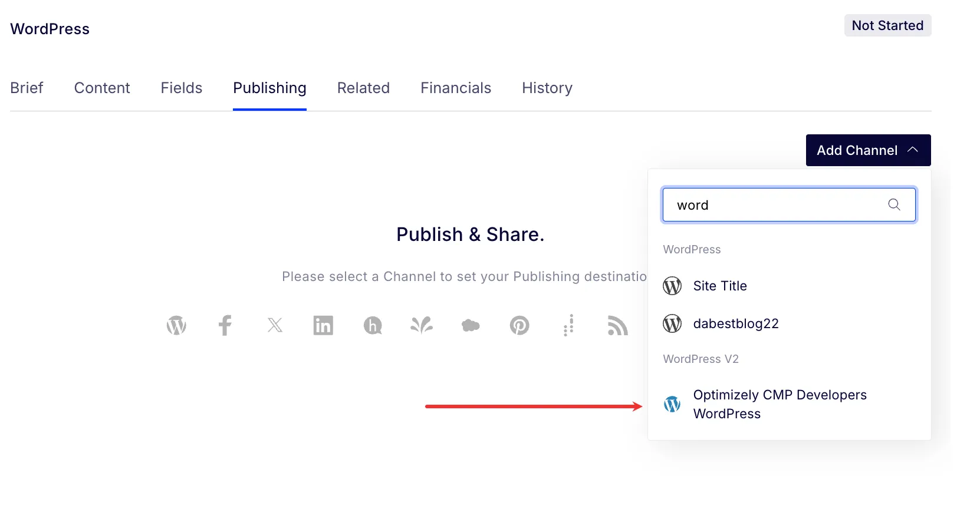Click the dotted-column channel icon
Image resolution: width=980 pixels, height=509 pixels.
pyautogui.click(x=568, y=325)
